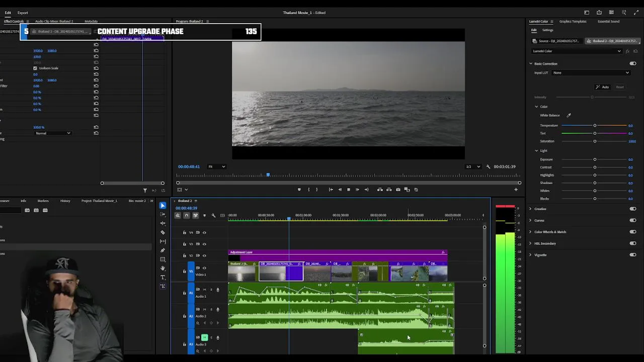The height and width of the screenshot is (362, 644).
Task: Go to In point
Action: click(331, 190)
